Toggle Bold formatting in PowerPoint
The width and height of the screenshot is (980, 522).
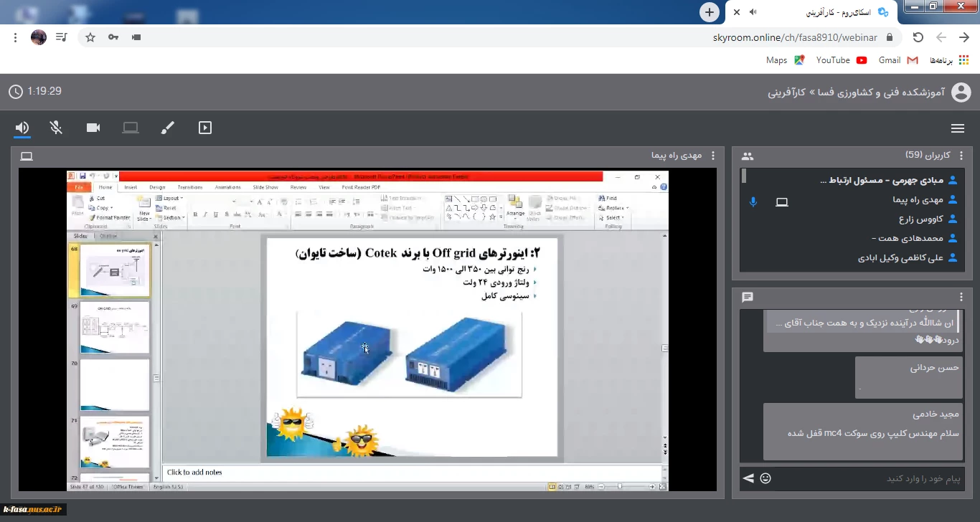(x=196, y=214)
